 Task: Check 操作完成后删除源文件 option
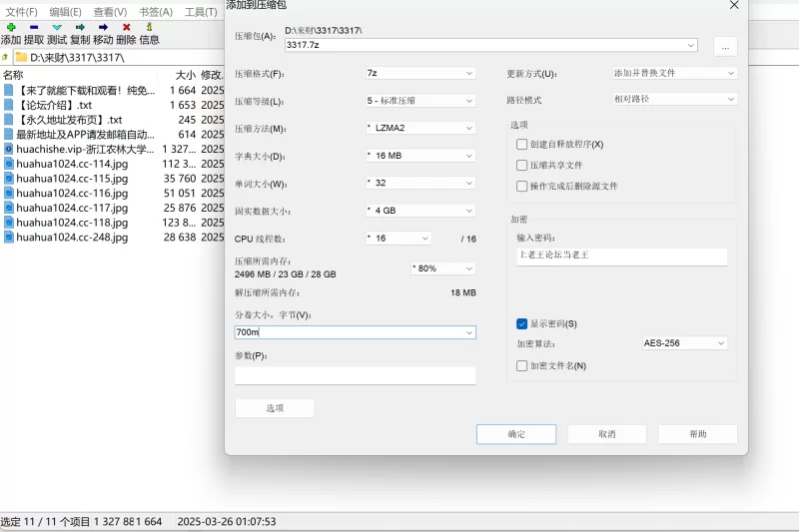click(521, 186)
